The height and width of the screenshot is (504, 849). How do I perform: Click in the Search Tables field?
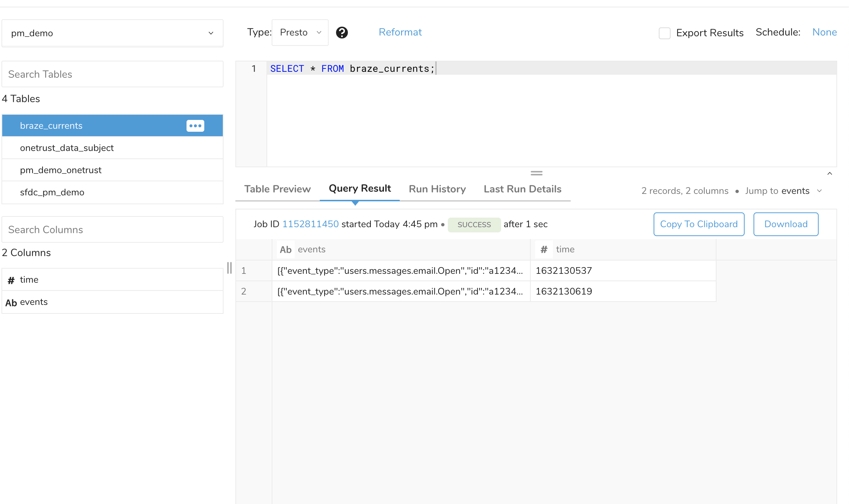[x=112, y=74]
